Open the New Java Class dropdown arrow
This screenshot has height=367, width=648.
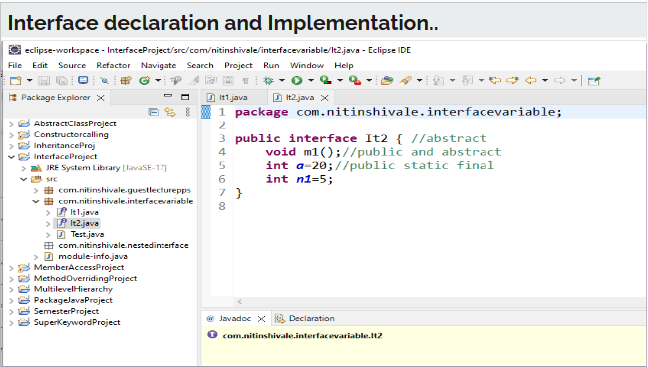pos(158,81)
